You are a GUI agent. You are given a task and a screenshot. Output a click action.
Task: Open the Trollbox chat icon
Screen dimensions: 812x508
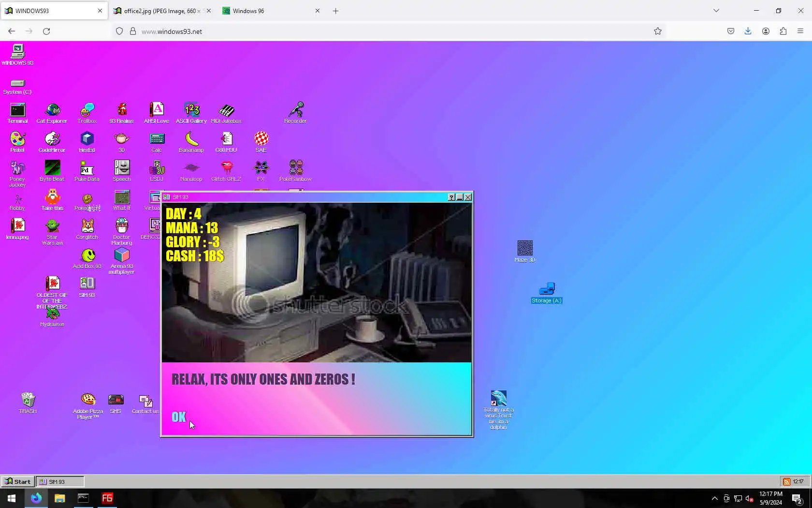click(x=87, y=113)
